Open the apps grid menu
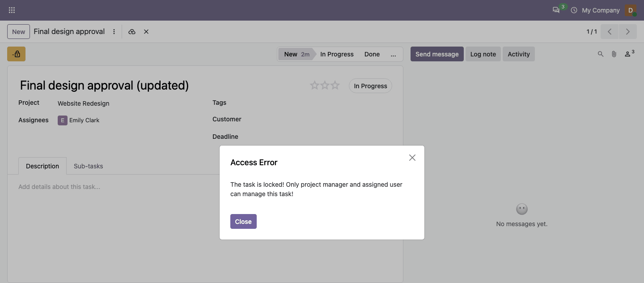Screen dimensions: 644x283 12,10
